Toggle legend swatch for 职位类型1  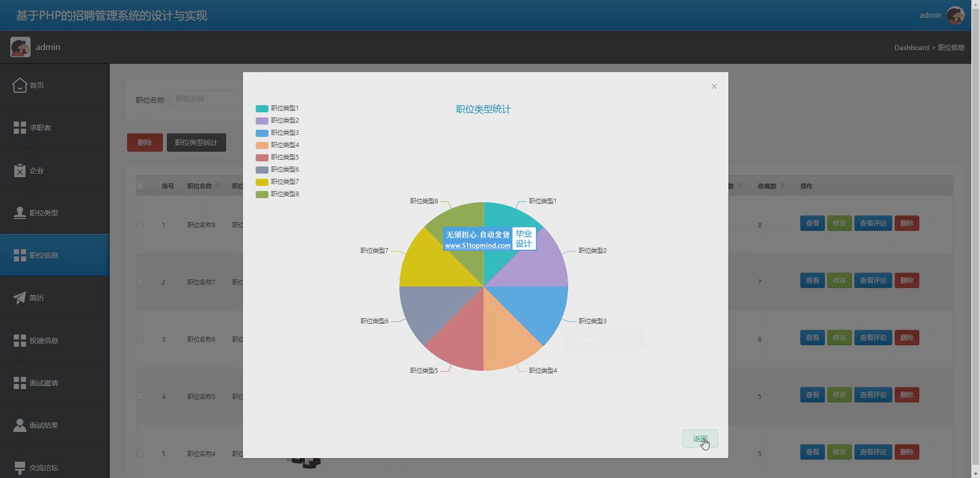(262, 108)
